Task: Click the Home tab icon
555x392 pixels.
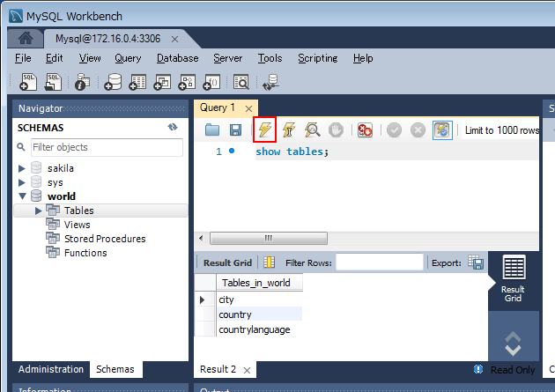Action: click(26, 39)
